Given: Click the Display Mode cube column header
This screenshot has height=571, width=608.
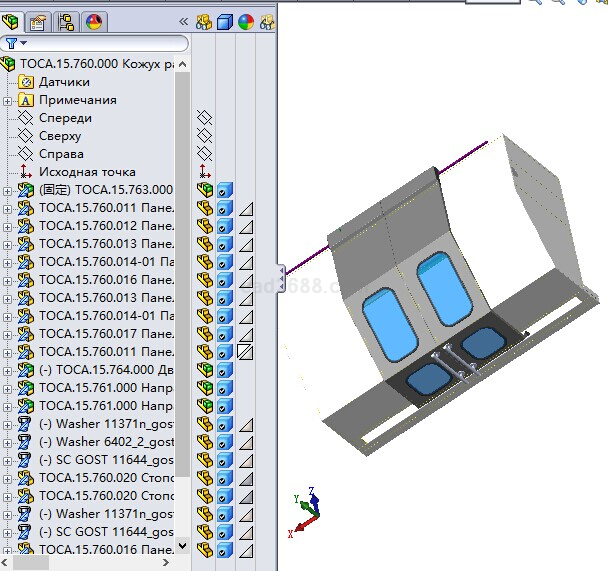Looking at the screenshot, I should 225,22.
